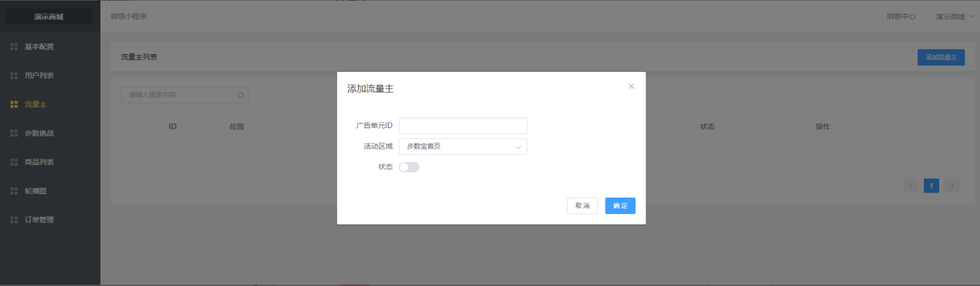Screen dimensions: 980x286
Task: Toggle the 状态 switch in the dialog
Action: pos(409,167)
